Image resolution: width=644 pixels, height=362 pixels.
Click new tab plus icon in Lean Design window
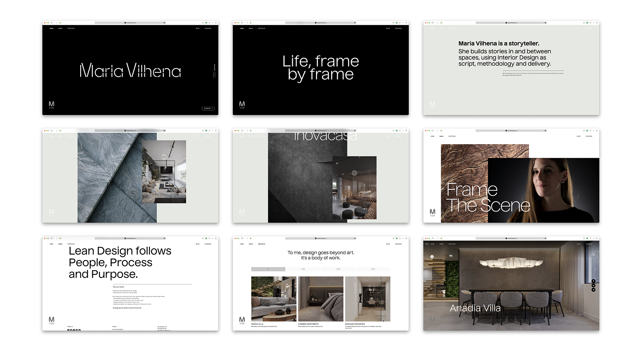[x=213, y=238]
